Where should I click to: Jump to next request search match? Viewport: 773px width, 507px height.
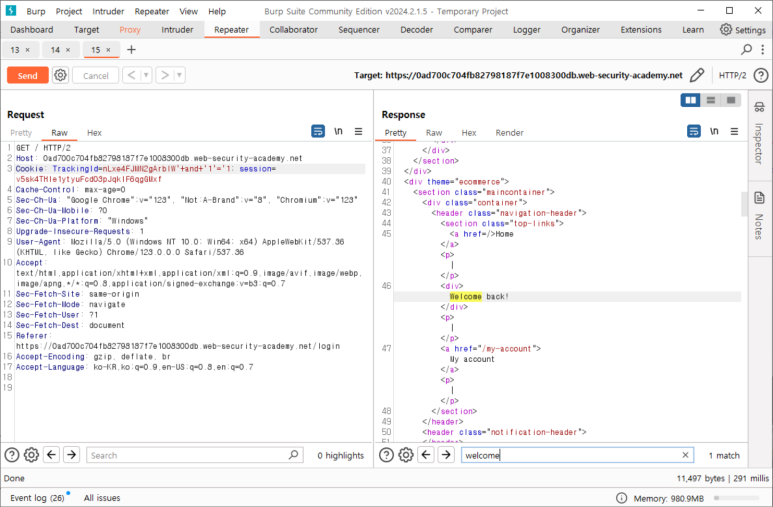(71, 455)
